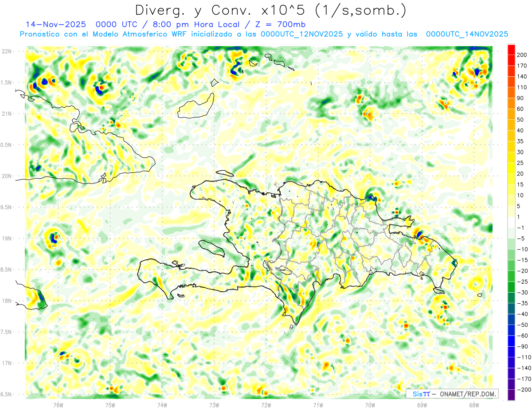Click the white swatch between 1 and -1

pyautogui.click(x=512, y=222)
